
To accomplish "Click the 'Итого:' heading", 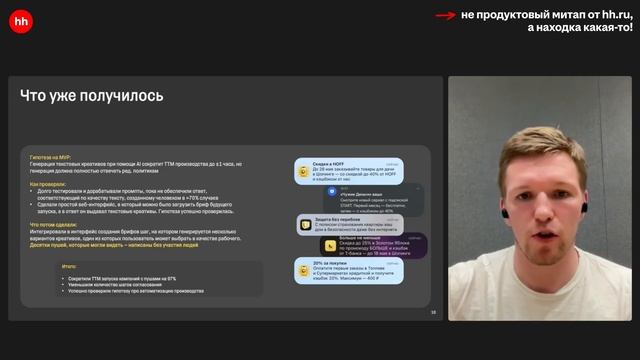I will pos(69,266).
